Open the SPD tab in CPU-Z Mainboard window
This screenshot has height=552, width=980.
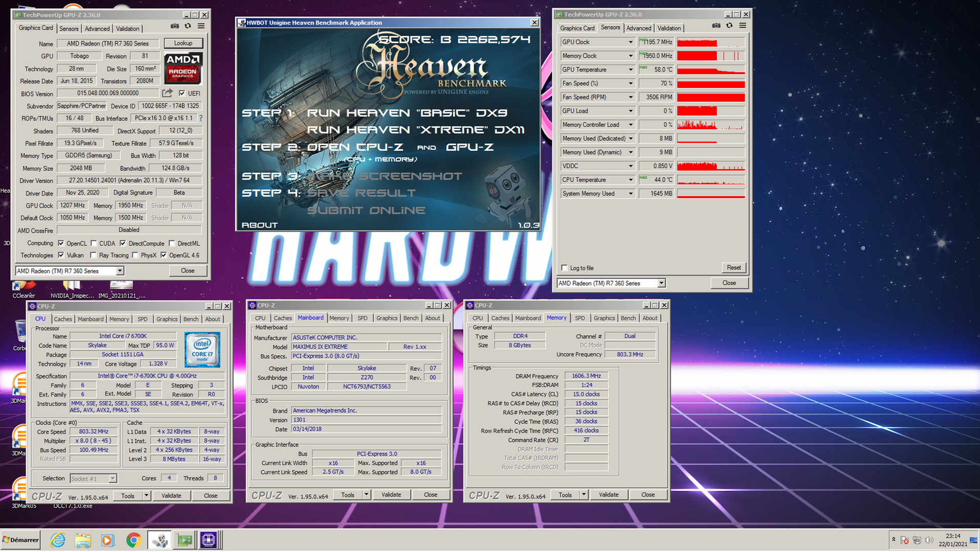click(363, 318)
